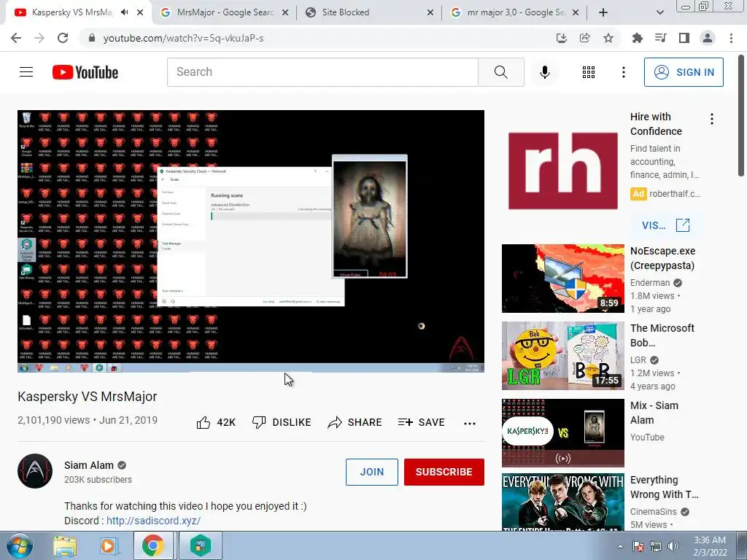Viewport: 747px width, 560px height.
Task: Open Kaspersky taskbar icon
Action: (x=201, y=545)
